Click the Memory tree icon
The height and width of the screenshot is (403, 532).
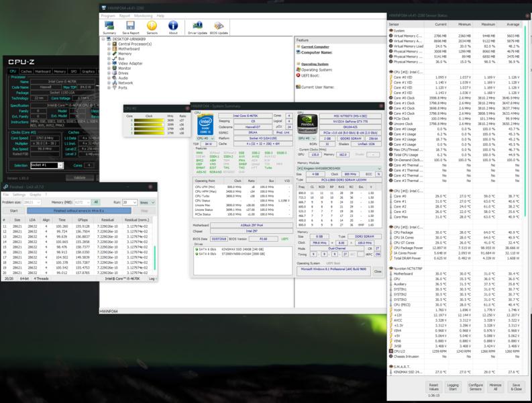tap(115, 54)
